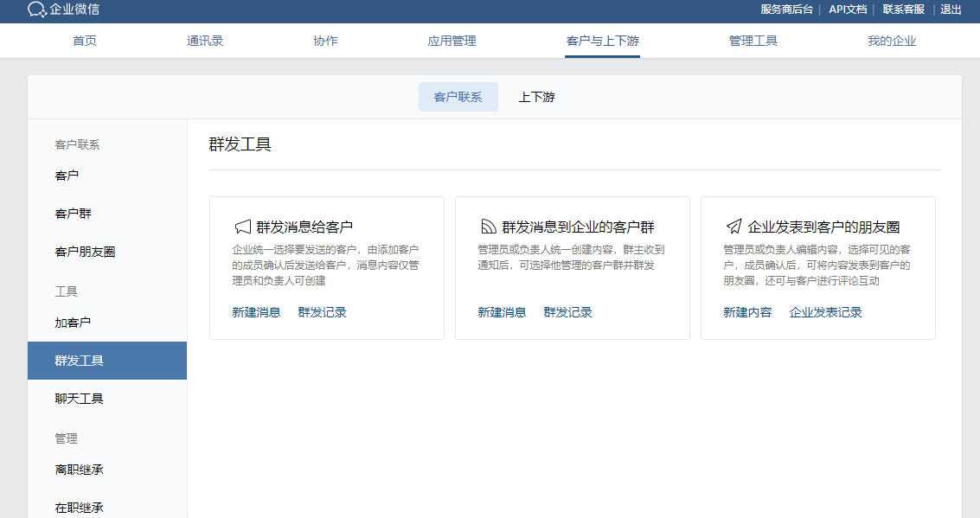
Task: Click 退出 to log out
Action: click(950, 10)
